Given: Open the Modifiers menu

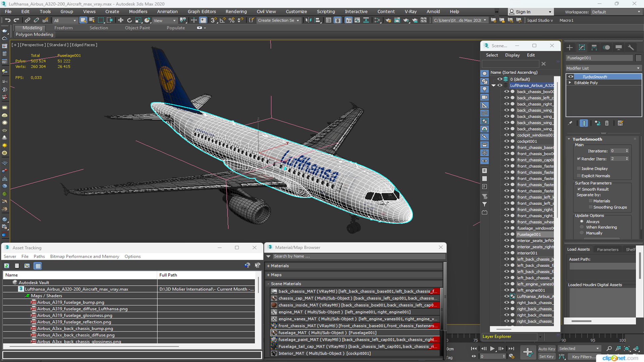Looking at the screenshot, I should click(x=138, y=12).
